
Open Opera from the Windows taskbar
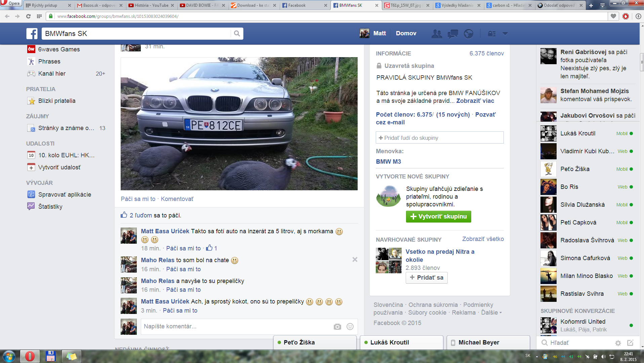point(30,356)
